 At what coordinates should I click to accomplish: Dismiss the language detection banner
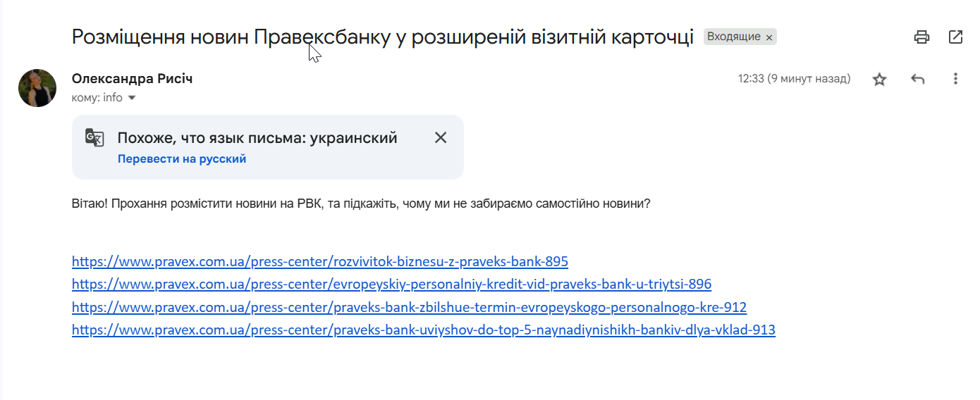[441, 137]
